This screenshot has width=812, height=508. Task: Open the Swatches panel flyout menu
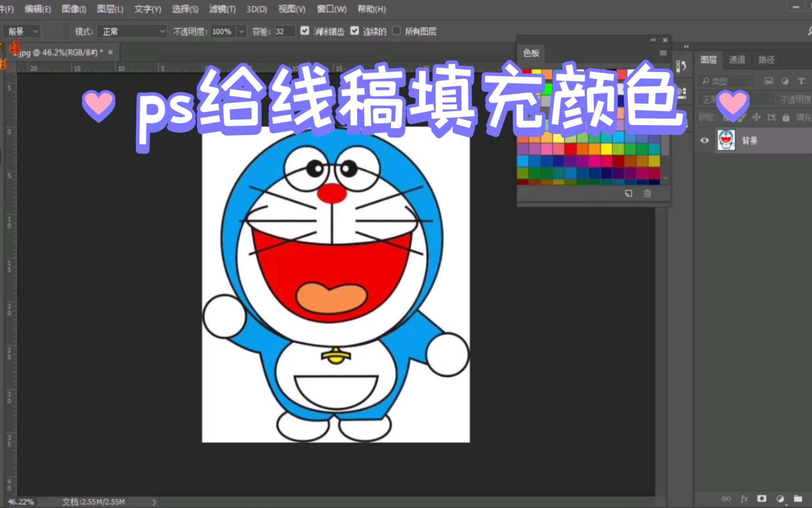pos(663,53)
